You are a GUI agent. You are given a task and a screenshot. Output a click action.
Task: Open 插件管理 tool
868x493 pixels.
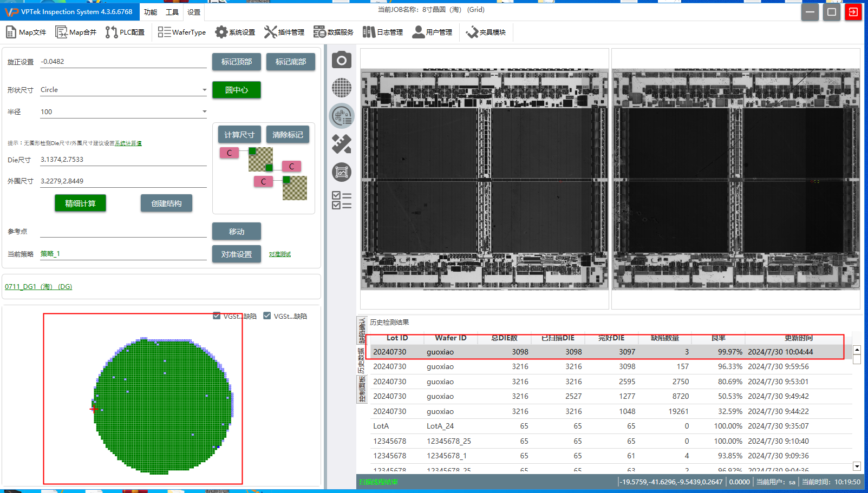coord(284,32)
